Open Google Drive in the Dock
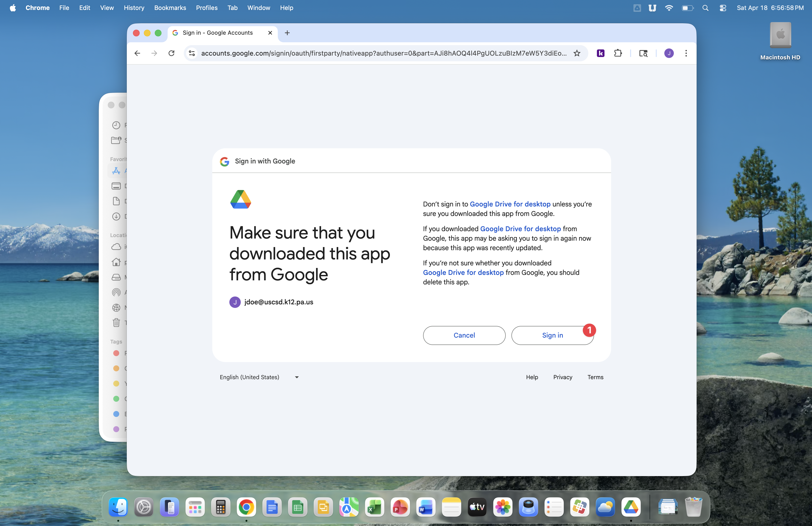 631,507
